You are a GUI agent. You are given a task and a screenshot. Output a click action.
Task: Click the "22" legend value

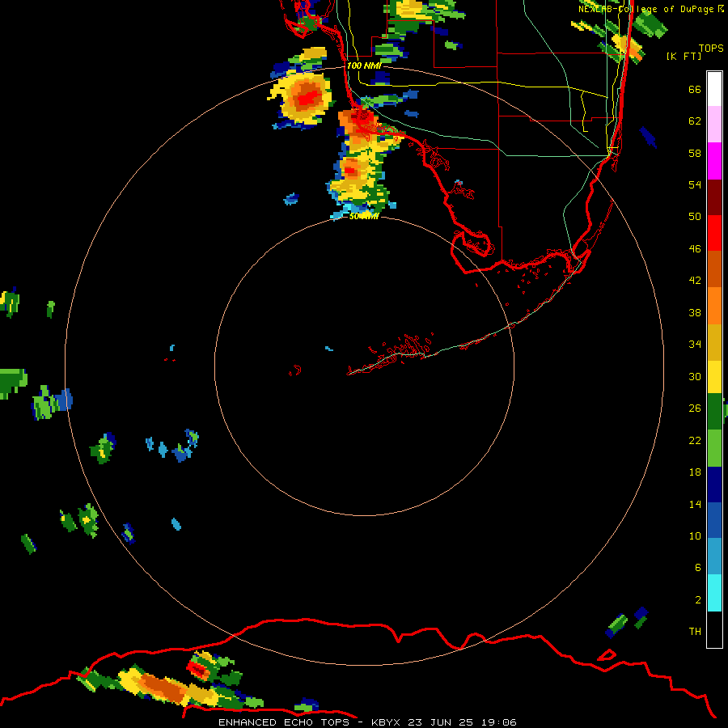click(x=695, y=441)
